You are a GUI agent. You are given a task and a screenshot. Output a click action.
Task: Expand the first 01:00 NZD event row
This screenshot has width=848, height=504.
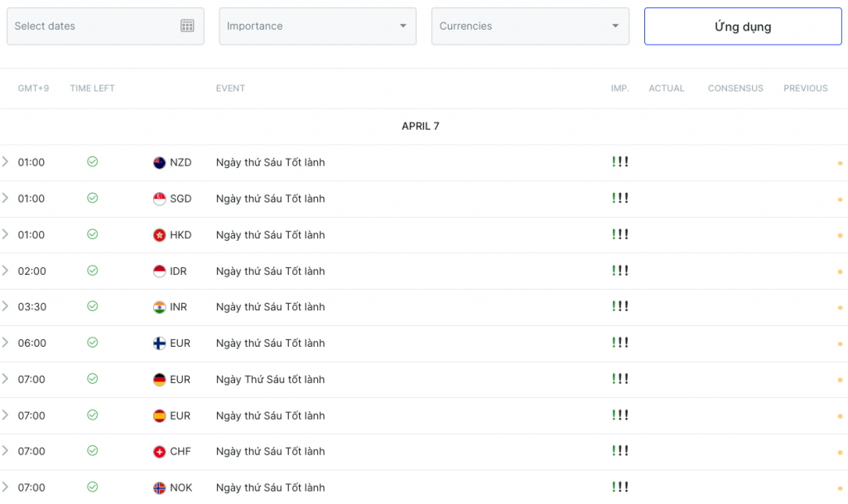pyautogui.click(x=7, y=162)
